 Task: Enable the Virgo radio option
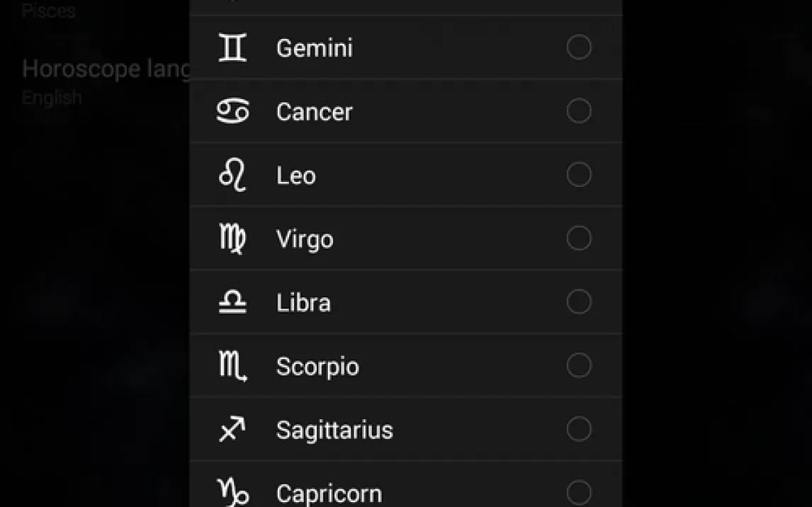579,239
